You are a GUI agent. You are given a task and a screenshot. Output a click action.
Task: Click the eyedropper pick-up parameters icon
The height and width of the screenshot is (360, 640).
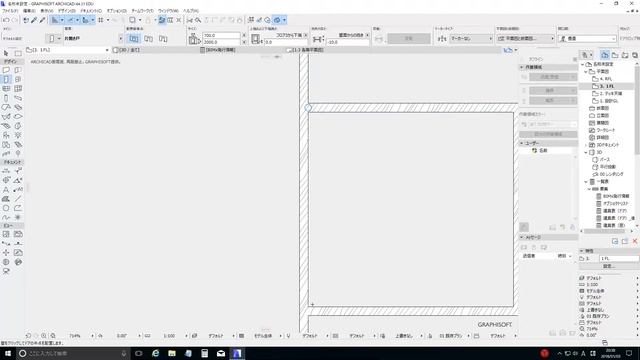(x=34, y=20)
